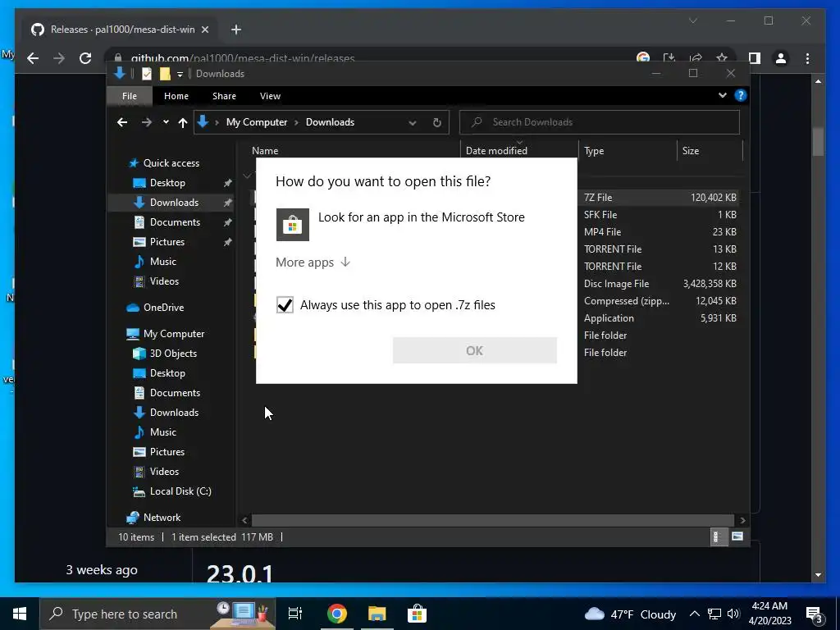
Task: Open 3D Objects folder
Action: point(173,354)
